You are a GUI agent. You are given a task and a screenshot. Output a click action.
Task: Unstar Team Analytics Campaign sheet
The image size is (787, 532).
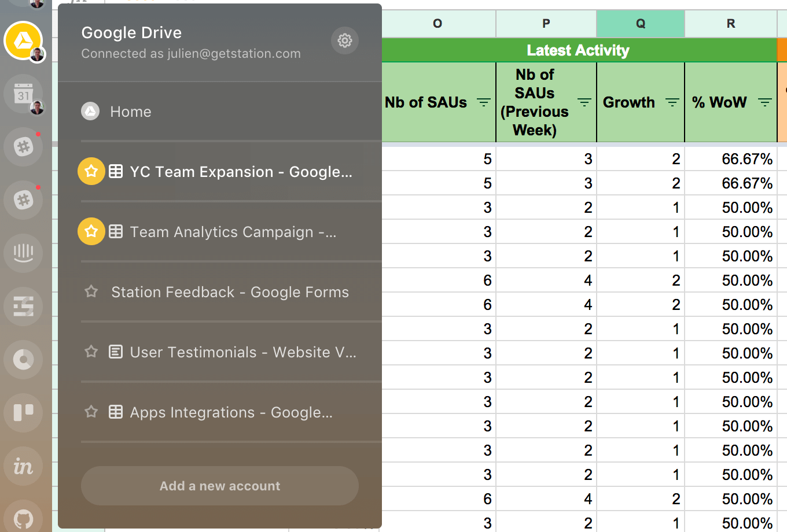point(91,231)
